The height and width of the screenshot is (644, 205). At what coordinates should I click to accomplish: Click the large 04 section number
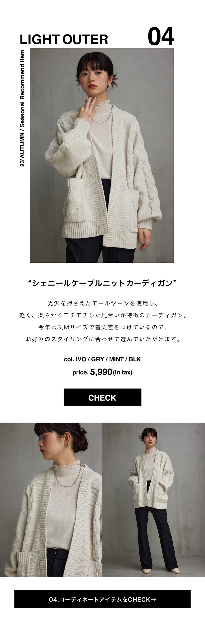click(160, 37)
